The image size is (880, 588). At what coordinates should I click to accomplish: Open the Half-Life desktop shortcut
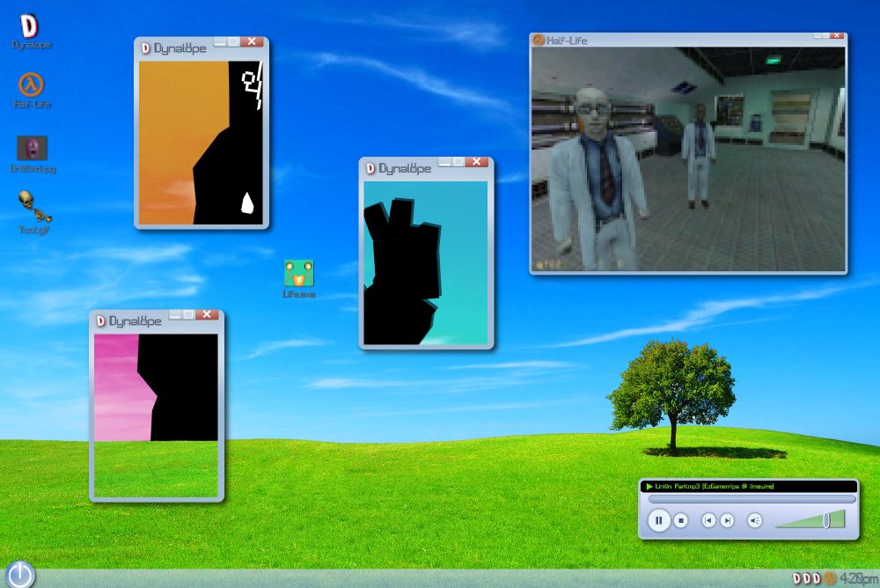pyautogui.click(x=31, y=90)
